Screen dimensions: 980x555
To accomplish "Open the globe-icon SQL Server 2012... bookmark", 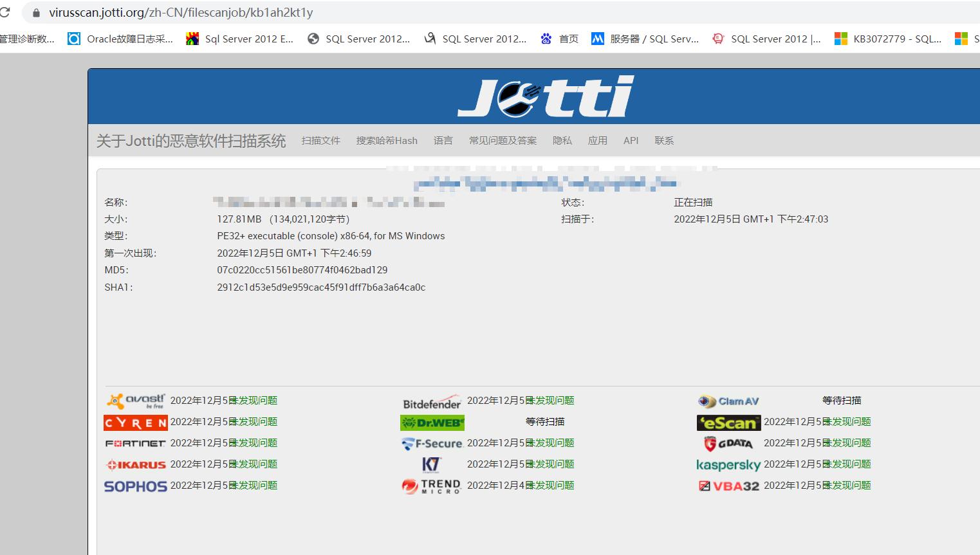I will pyautogui.click(x=358, y=39).
